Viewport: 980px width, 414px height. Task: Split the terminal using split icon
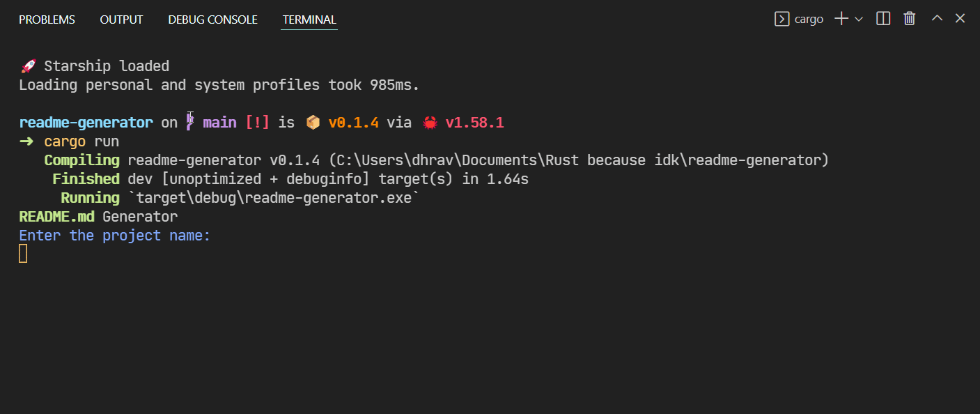pos(883,19)
